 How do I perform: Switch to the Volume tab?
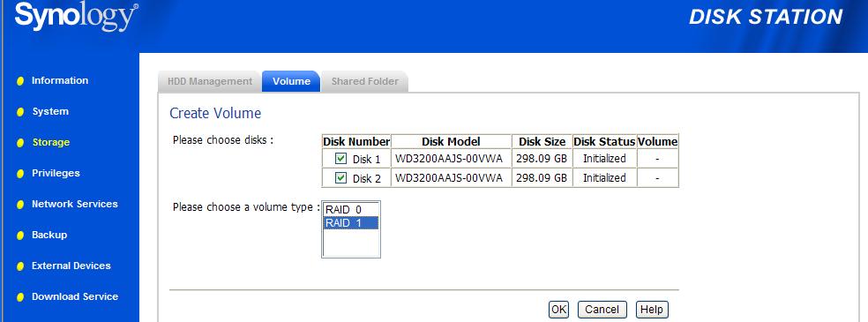click(x=291, y=81)
